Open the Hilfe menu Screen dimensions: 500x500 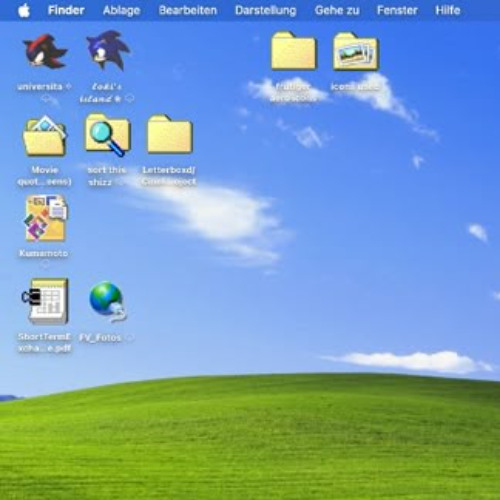(448, 10)
